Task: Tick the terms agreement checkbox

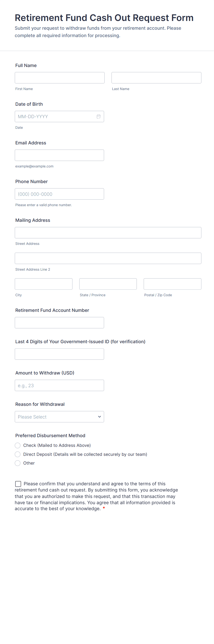Action: tap(18, 484)
